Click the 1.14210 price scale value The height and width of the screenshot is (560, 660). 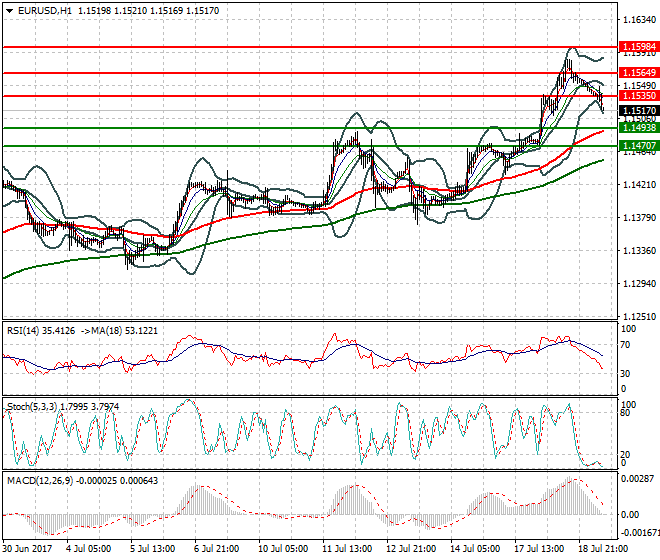pos(639,184)
